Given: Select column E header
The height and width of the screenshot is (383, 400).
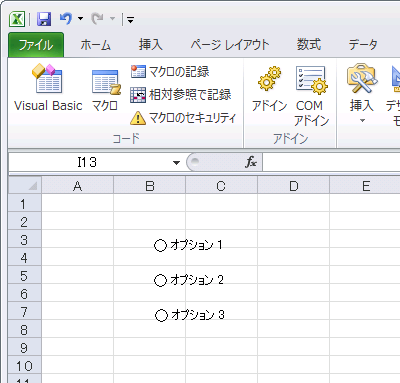Looking at the screenshot, I should point(365,186).
